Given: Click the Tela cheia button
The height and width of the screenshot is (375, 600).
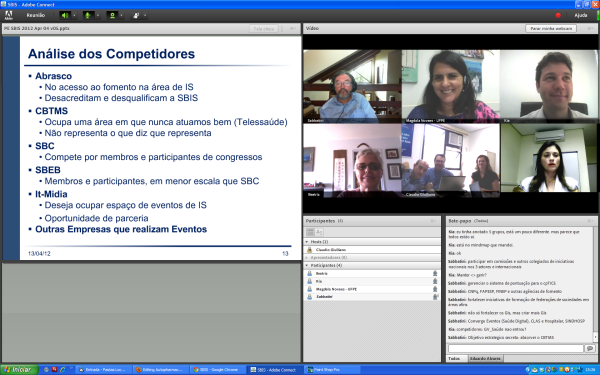Looking at the screenshot, I should pos(264,29).
